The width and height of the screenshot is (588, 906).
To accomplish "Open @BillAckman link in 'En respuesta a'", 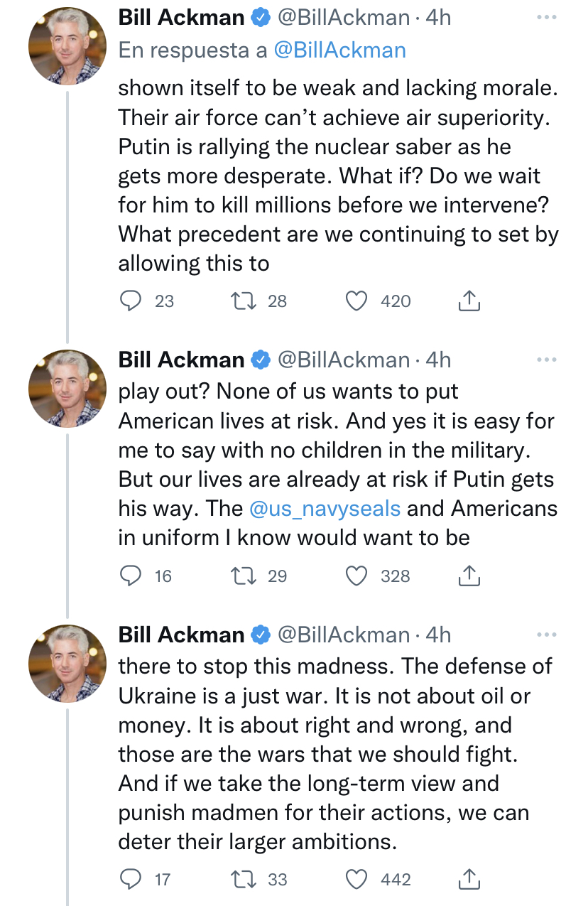I will click(x=339, y=50).
